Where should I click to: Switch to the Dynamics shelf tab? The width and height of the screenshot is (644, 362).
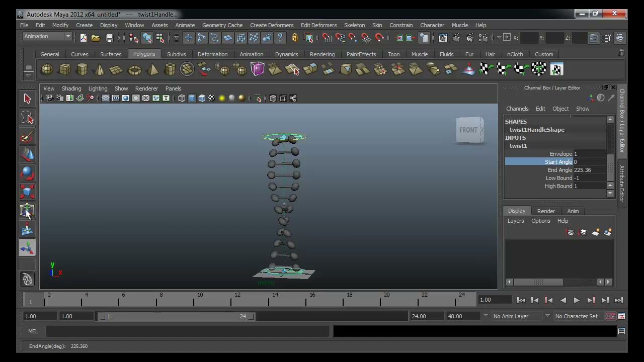click(x=286, y=54)
